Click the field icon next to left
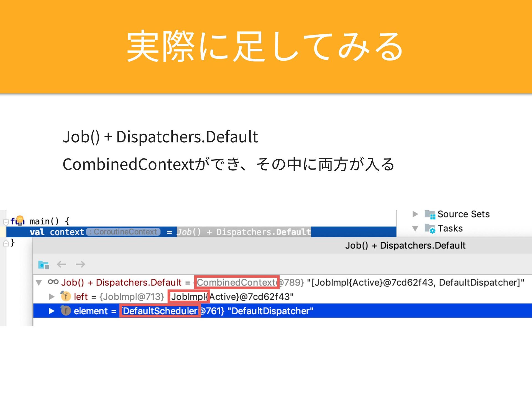This screenshot has width=532, height=399. click(x=66, y=296)
